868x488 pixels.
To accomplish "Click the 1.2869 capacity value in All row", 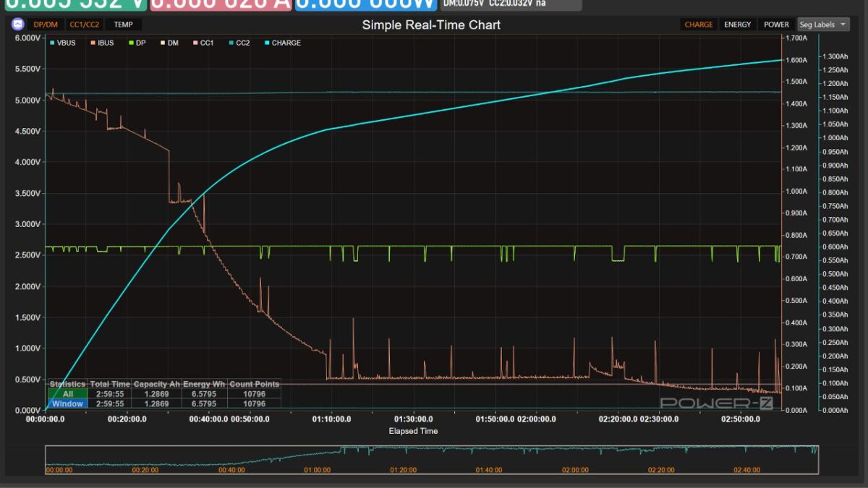I will click(x=157, y=394).
